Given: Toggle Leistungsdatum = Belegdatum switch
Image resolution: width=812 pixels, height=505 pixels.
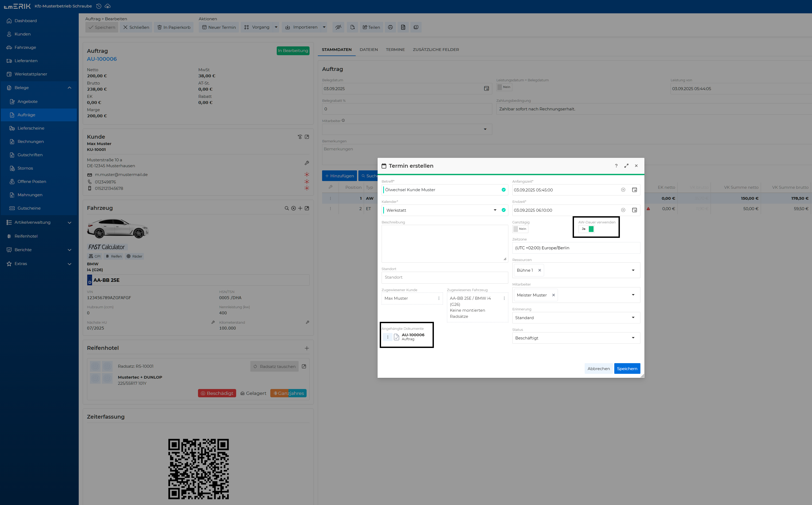Looking at the screenshot, I should click(504, 87).
